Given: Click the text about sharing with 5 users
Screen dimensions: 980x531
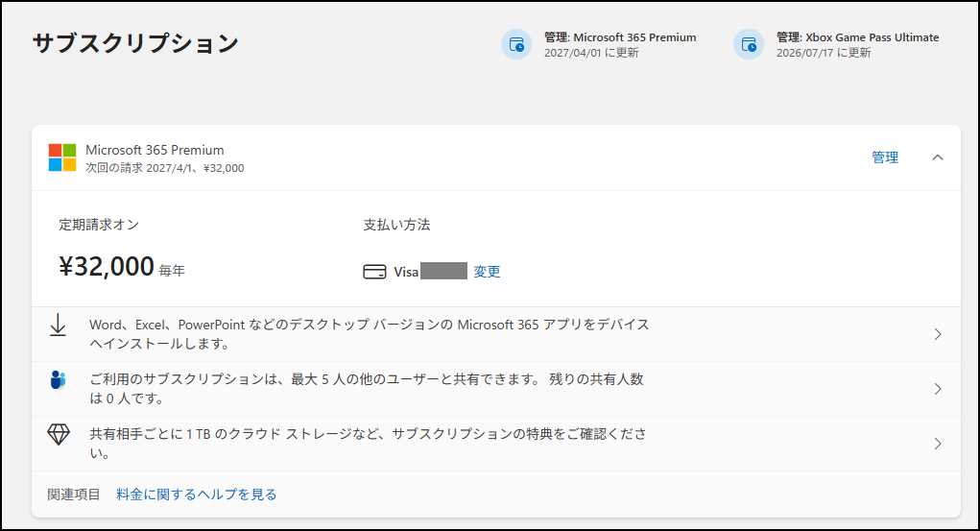Looking at the screenshot, I should tap(367, 388).
